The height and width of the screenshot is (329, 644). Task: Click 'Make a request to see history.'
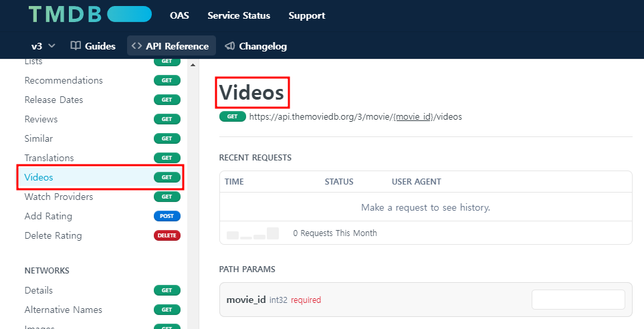click(425, 207)
